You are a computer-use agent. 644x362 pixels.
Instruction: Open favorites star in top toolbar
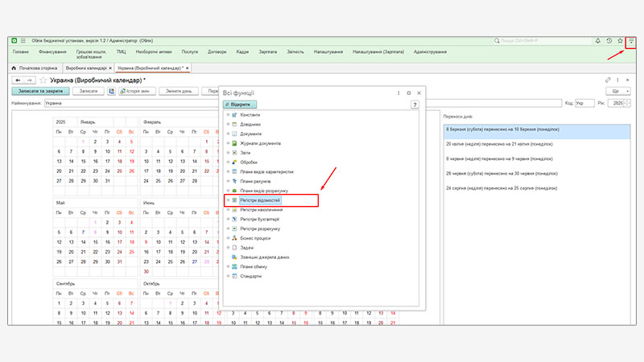620,40
